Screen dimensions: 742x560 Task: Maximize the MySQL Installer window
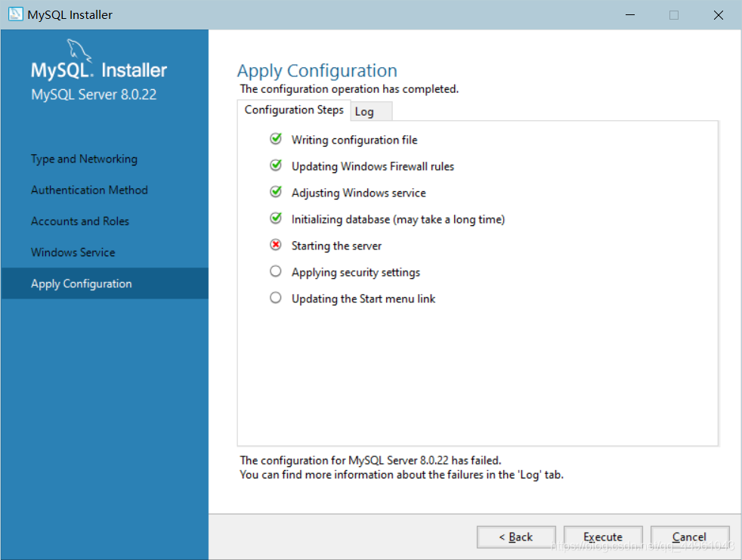[674, 14]
